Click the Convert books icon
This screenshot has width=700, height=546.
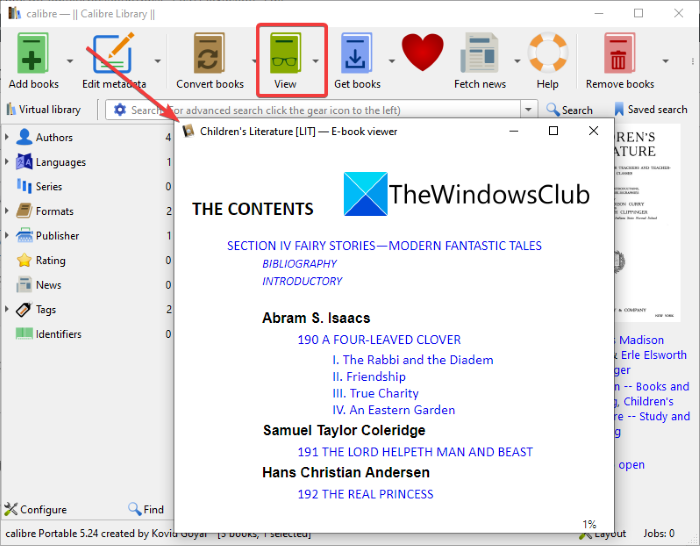tap(209, 53)
